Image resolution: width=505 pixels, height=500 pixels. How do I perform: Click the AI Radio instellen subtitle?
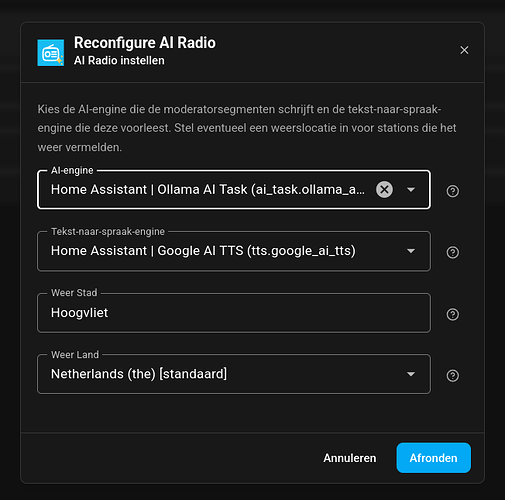tap(119, 61)
